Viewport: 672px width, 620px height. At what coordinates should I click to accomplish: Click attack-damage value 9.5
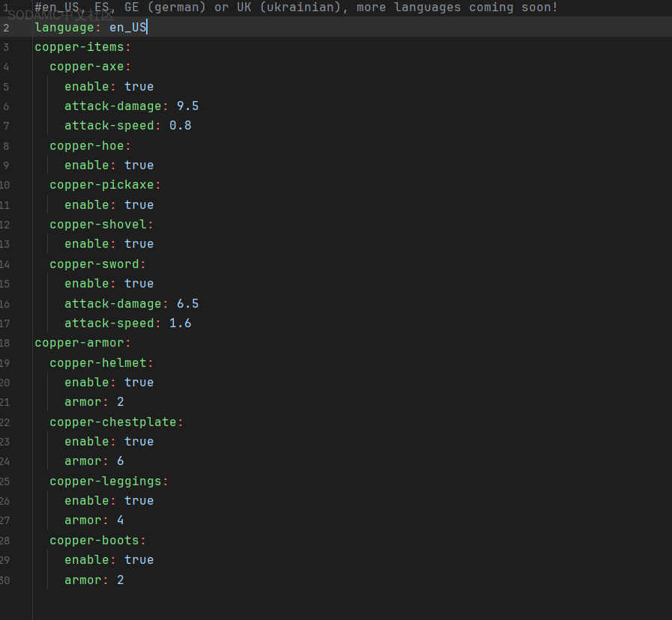[188, 106]
